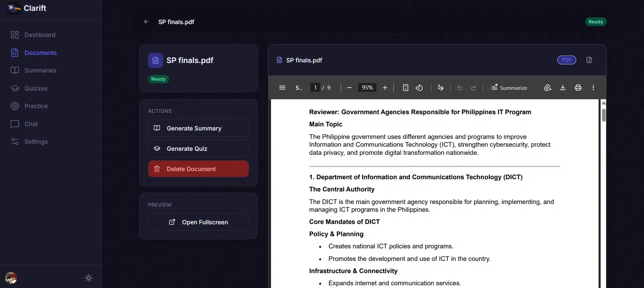Click 'Policy & Planning' heading in PDF
Viewport: 644px width, 288px height.
336,234
